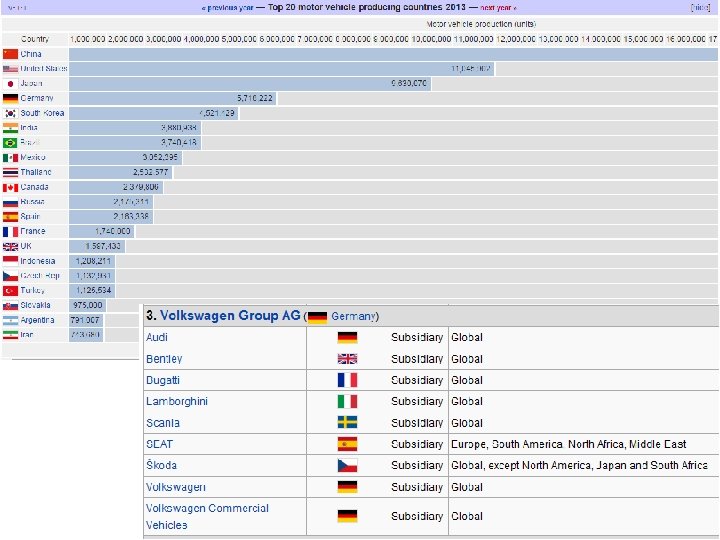Click the German flag in the Audi row

(347, 338)
